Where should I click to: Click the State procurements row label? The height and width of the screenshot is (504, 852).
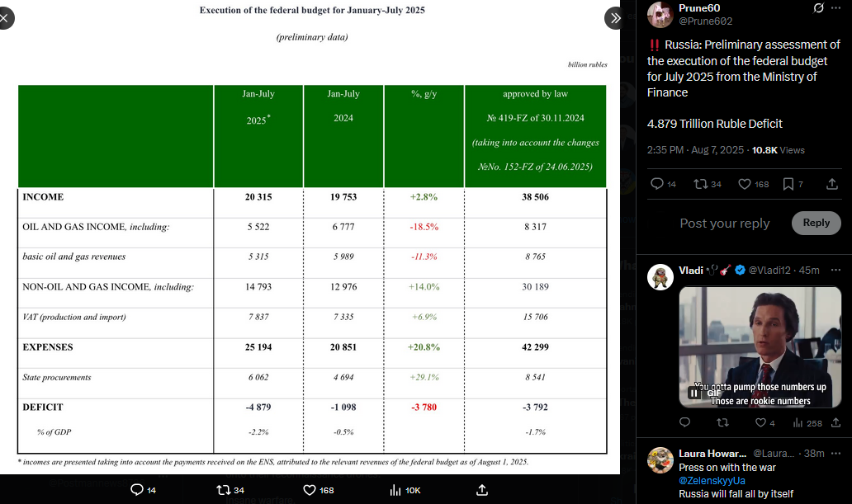click(56, 377)
